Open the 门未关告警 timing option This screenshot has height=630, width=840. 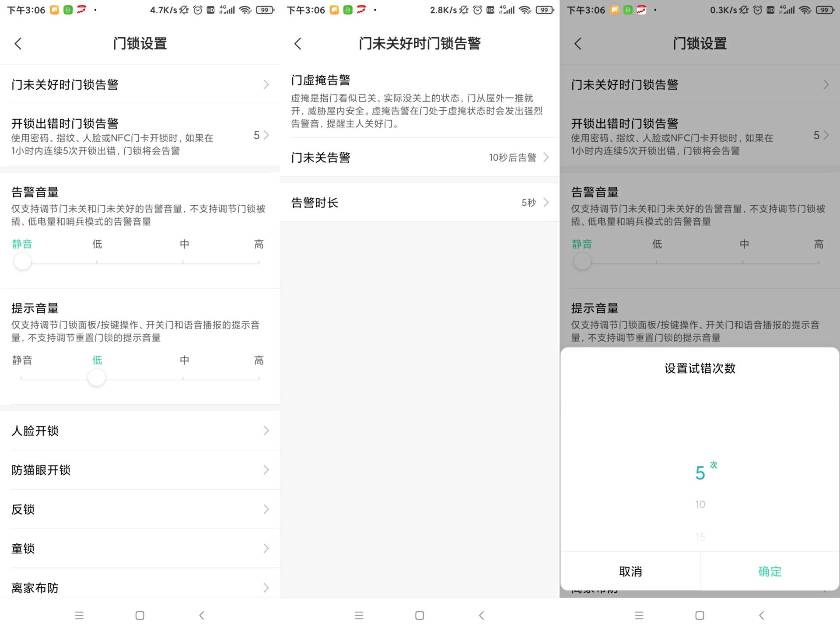click(x=419, y=157)
